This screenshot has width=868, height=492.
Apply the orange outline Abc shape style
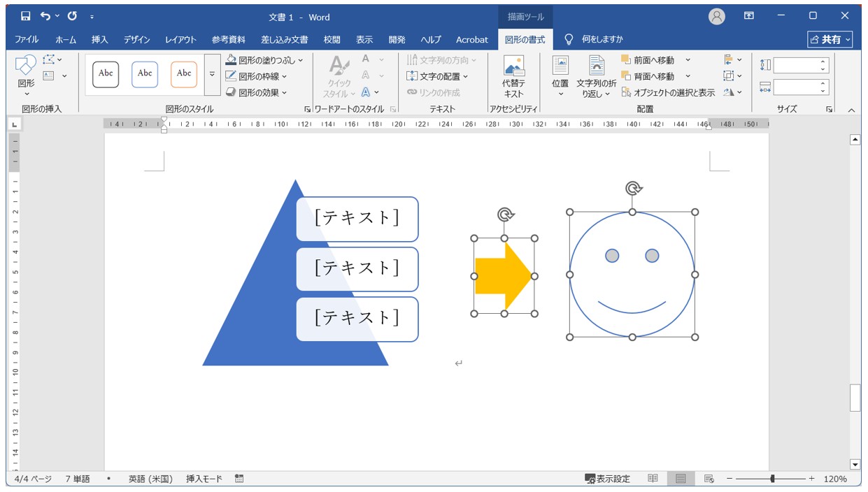tap(184, 73)
